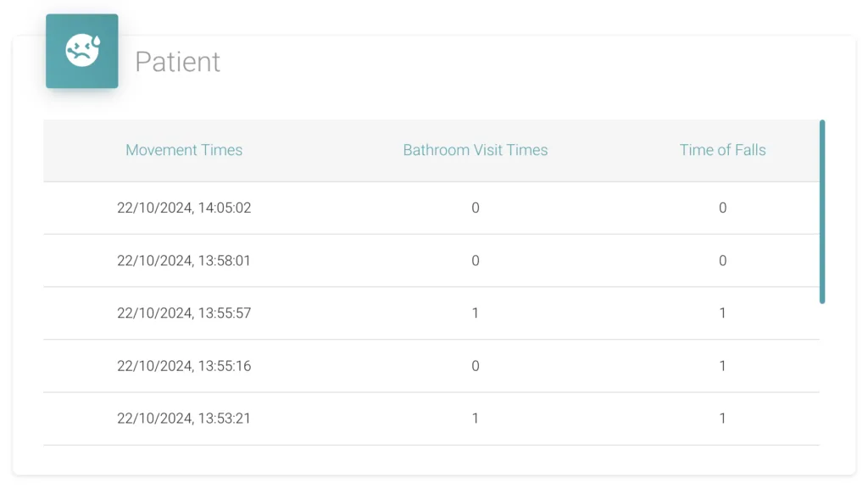The height and width of the screenshot is (499, 868).
Task: Select the 13:58:01 movement time entry
Action: pos(184,261)
